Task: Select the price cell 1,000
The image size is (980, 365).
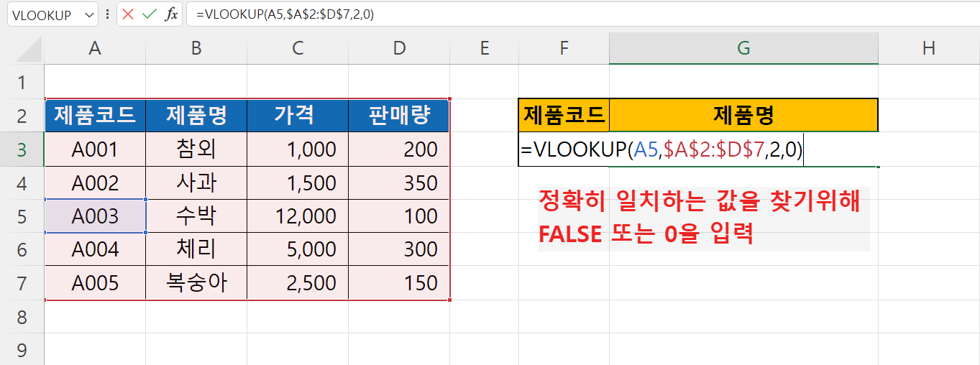Action: pyautogui.click(x=298, y=149)
